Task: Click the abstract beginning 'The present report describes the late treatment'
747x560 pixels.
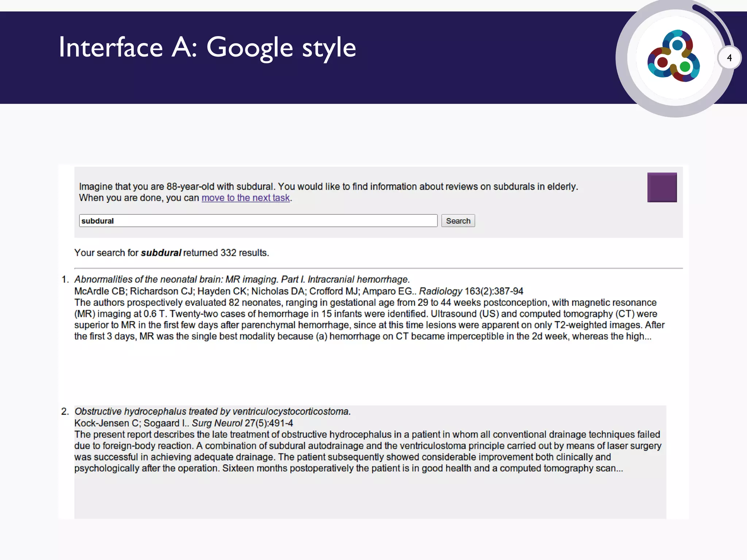Action: point(368,451)
